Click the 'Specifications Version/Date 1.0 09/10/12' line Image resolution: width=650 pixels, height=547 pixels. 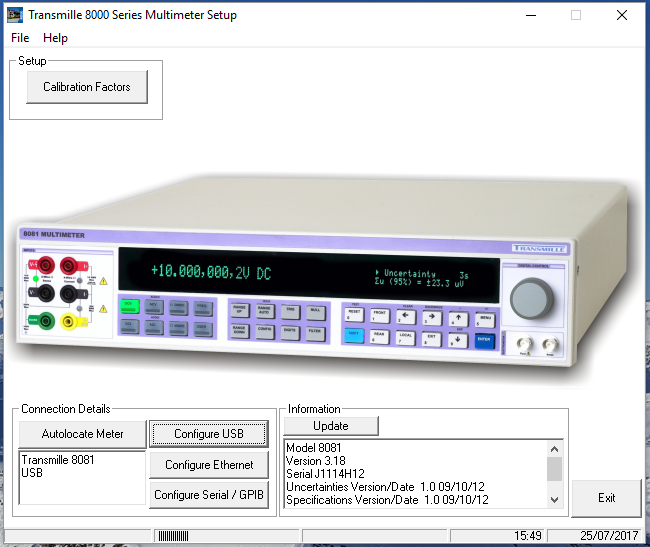coord(387,500)
